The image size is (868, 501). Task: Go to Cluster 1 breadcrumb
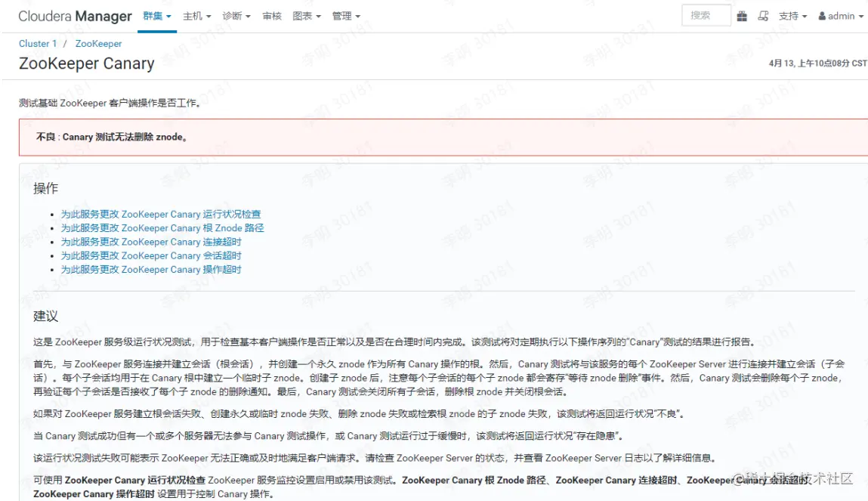point(38,43)
